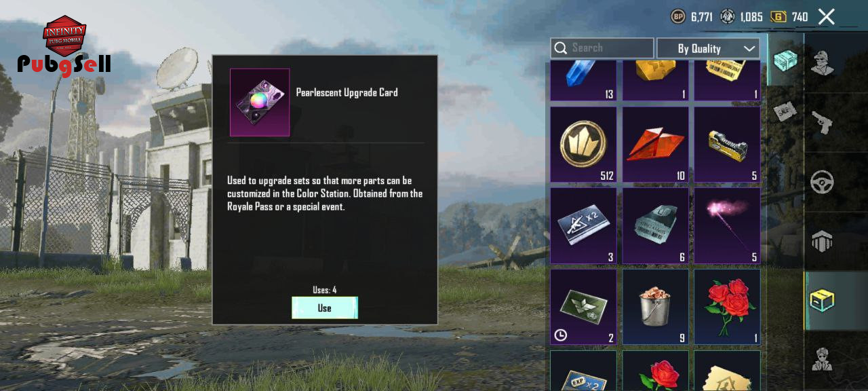The width and height of the screenshot is (868, 391).
Task: Select the bucket item with count 9
Action: pyautogui.click(x=655, y=308)
